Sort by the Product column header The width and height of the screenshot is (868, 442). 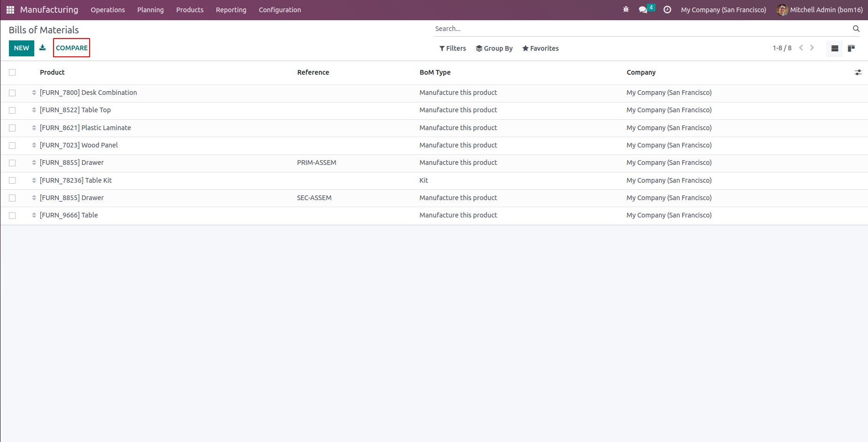tap(52, 72)
